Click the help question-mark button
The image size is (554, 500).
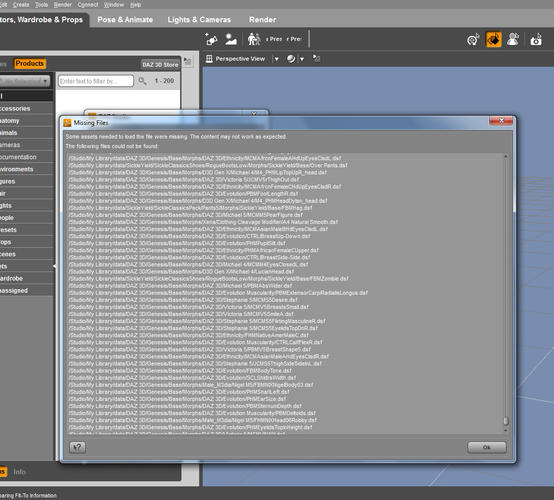pos(77,447)
